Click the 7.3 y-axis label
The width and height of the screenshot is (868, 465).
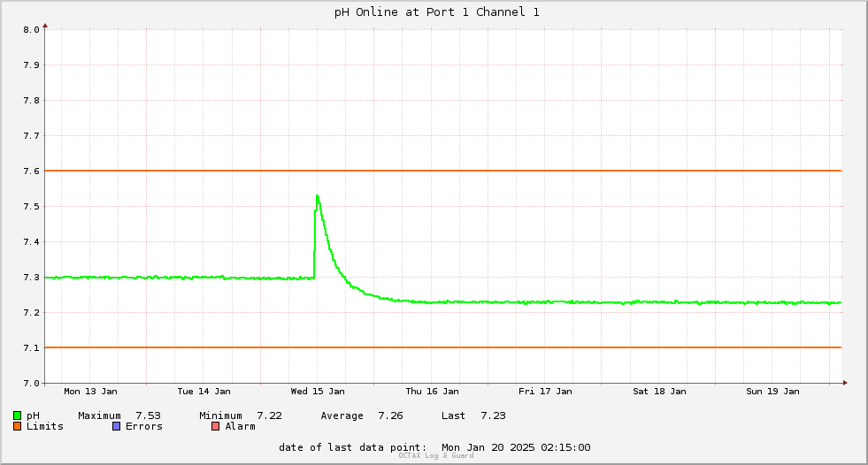click(x=32, y=278)
